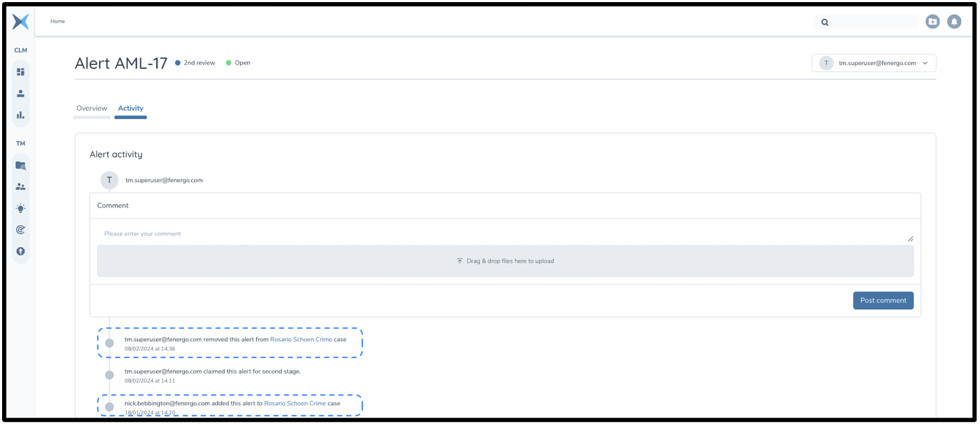
Task: Open Rosario Schoen Crime link in added entry
Action: click(295, 404)
